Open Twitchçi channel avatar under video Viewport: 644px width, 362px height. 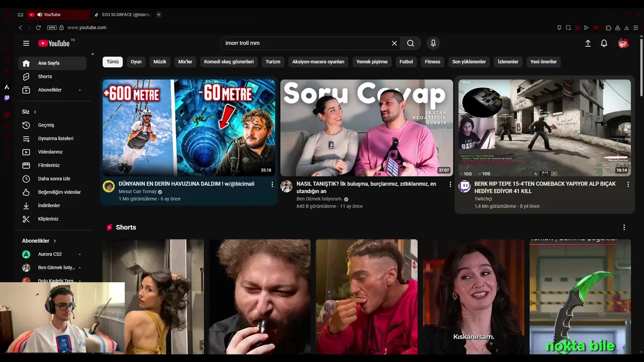(x=464, y=187)
